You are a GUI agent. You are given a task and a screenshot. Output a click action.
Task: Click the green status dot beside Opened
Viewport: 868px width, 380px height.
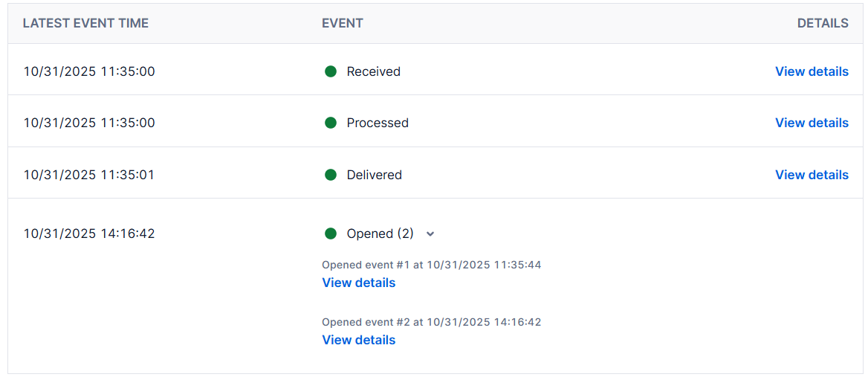[331, 234]
